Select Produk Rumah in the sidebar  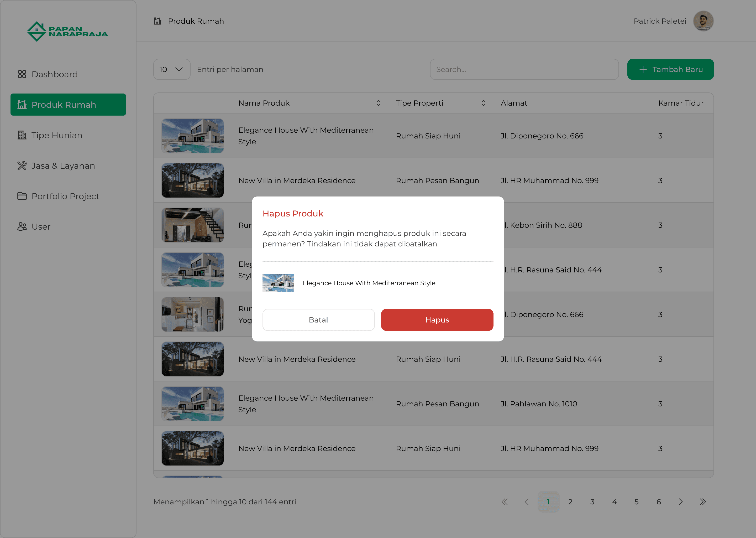(x=68, y=105)
